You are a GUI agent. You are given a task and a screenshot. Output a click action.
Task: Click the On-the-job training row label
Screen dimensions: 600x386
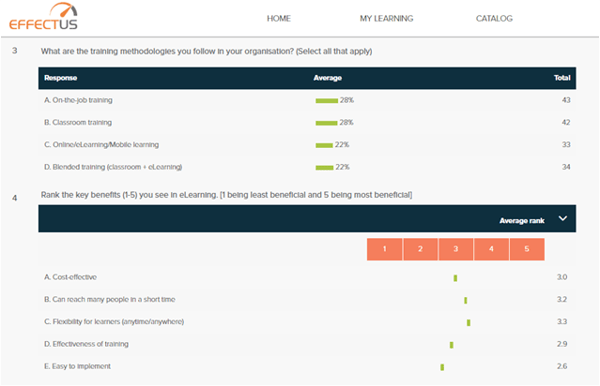point(78,100)
